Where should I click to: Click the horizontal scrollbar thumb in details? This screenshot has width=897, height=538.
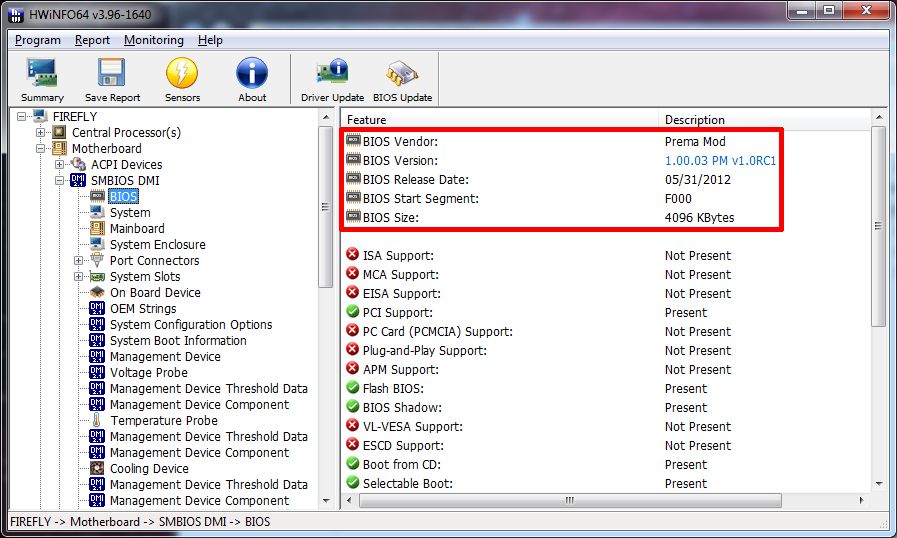[570, 500]
